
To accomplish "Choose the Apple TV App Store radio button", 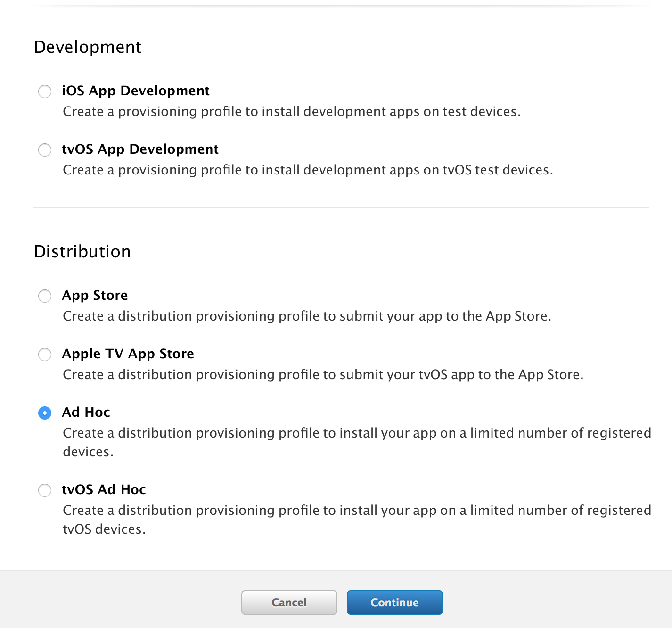I will (45, 355).
